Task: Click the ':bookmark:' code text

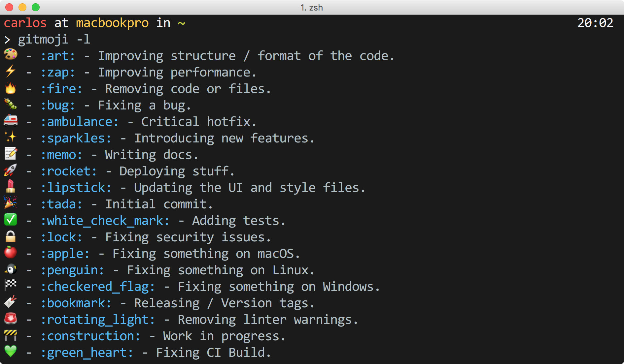Action: click(76, 303)
